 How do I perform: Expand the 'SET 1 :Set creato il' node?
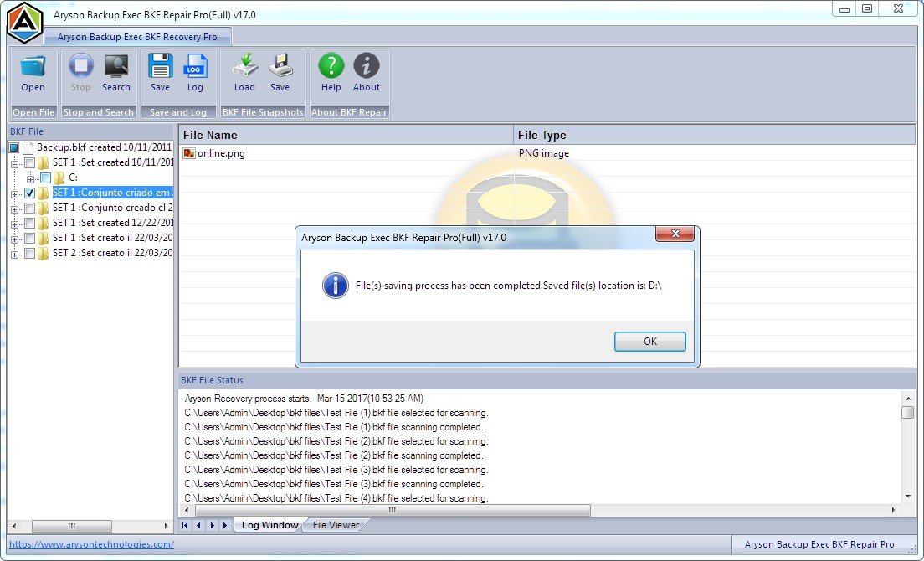(15, 239)
